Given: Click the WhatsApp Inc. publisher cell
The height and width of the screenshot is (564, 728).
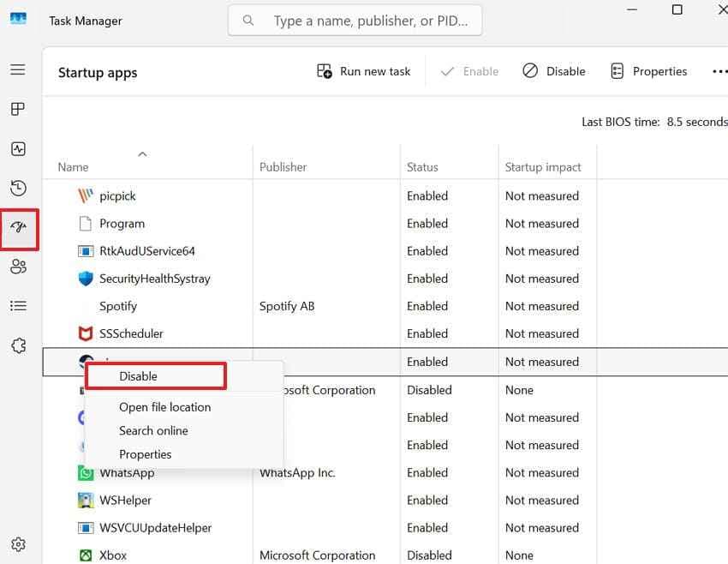Looking at the screenshot, I should pos(297,473).
